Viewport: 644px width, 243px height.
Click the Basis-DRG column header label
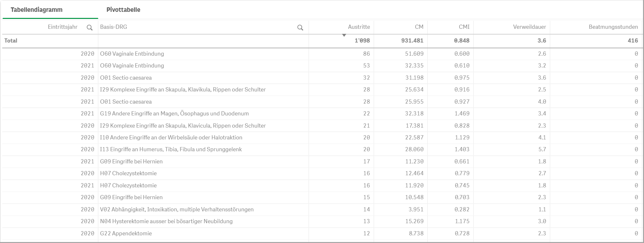coord(114,27)
